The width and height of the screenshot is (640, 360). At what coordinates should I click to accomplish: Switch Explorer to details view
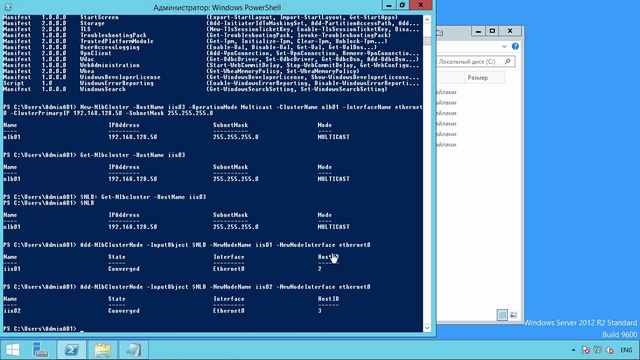(x=502, y=315)
